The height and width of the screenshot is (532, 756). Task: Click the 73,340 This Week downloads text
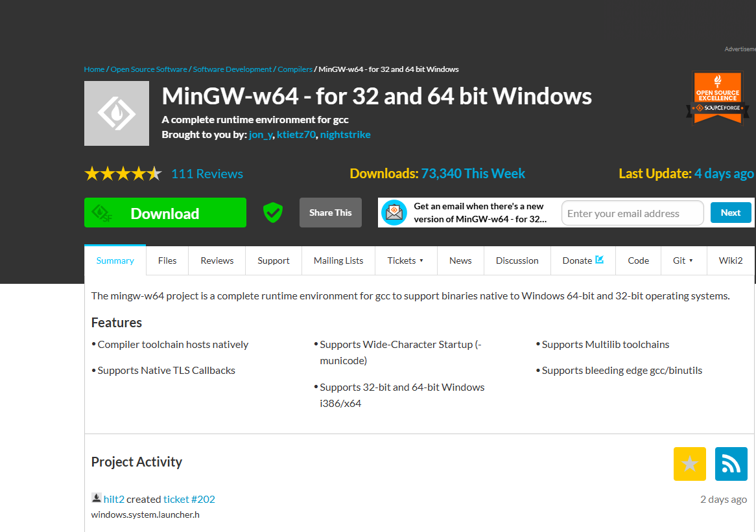coord(473,174)
